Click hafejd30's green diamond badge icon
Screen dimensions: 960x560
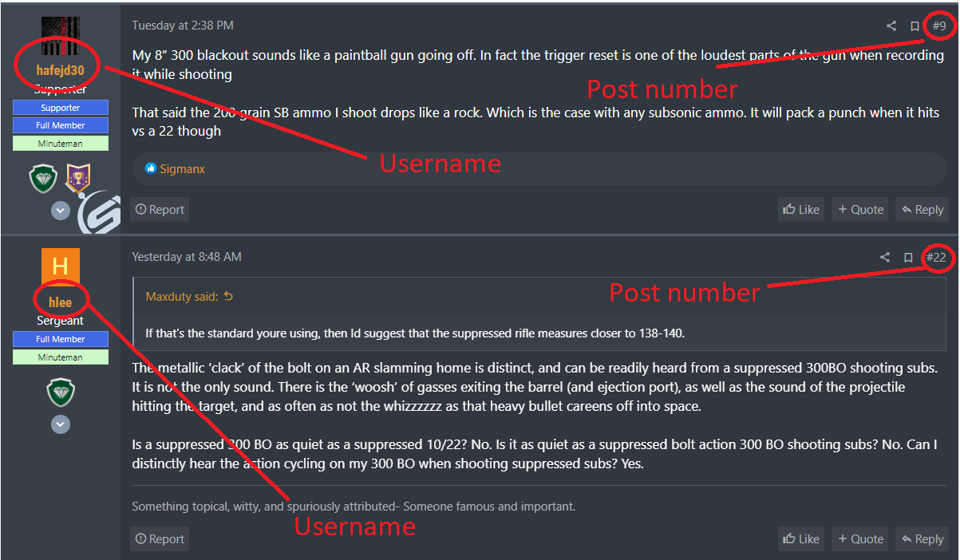point(43,178)
